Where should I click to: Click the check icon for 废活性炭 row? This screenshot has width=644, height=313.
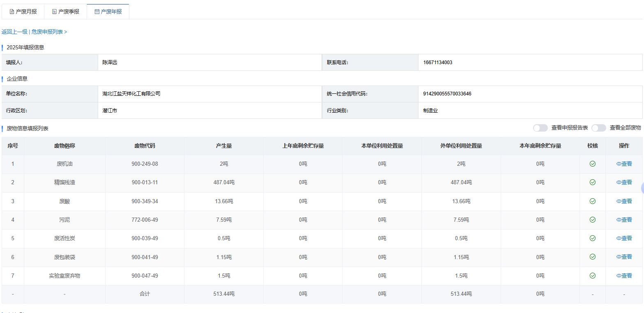(592, 238)
